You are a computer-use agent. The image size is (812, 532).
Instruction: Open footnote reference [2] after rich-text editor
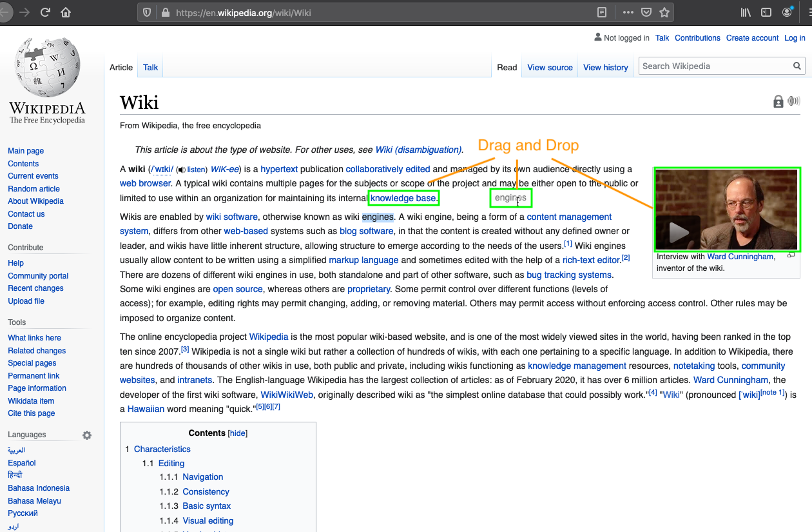pos(626,258)
